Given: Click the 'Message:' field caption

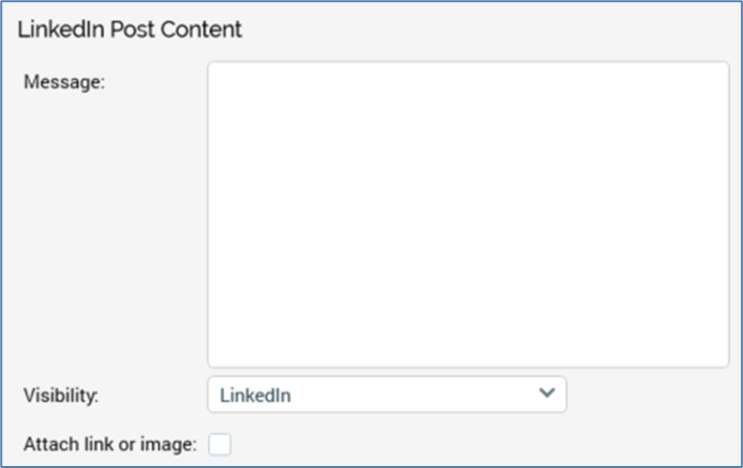Looking at the screenshot, I should pyautogui.click(x=63, y=83).
